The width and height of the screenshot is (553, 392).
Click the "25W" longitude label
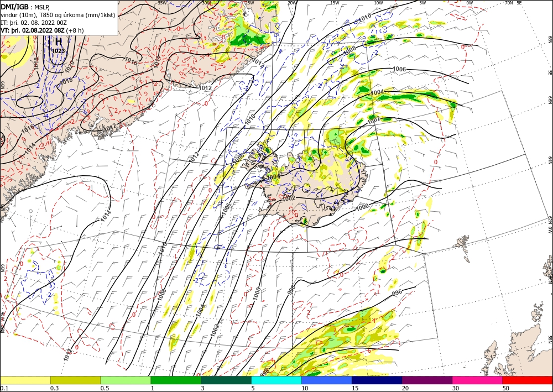[x=249, y=3]
